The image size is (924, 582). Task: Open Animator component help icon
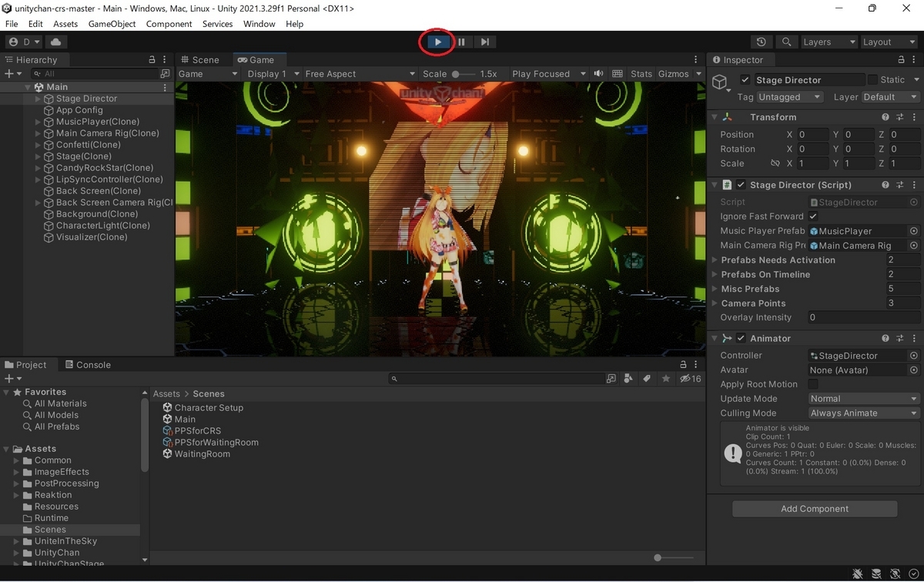885,338
